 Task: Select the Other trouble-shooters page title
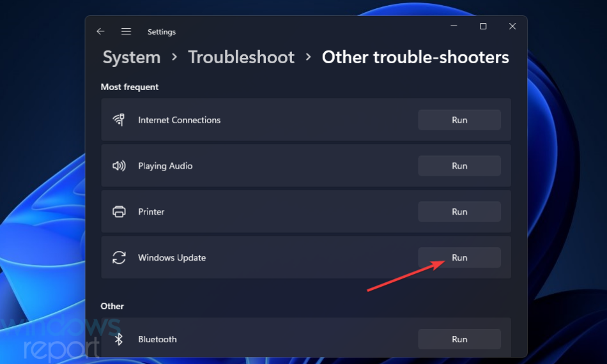415,57
